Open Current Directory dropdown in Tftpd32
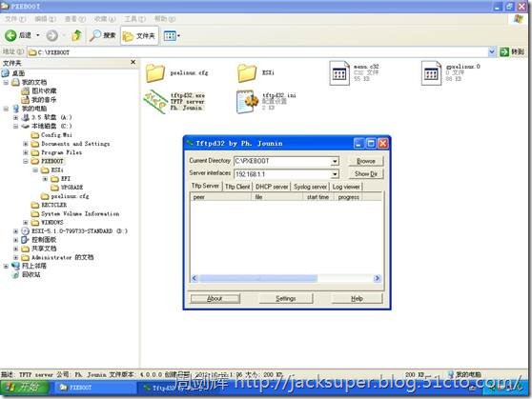This screenshot has height=399, width=532. (335, 161)
